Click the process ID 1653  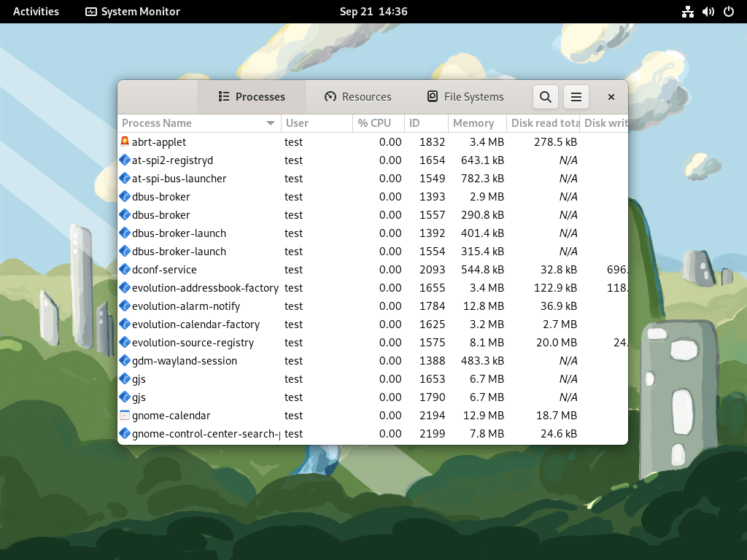coord(432,379)
